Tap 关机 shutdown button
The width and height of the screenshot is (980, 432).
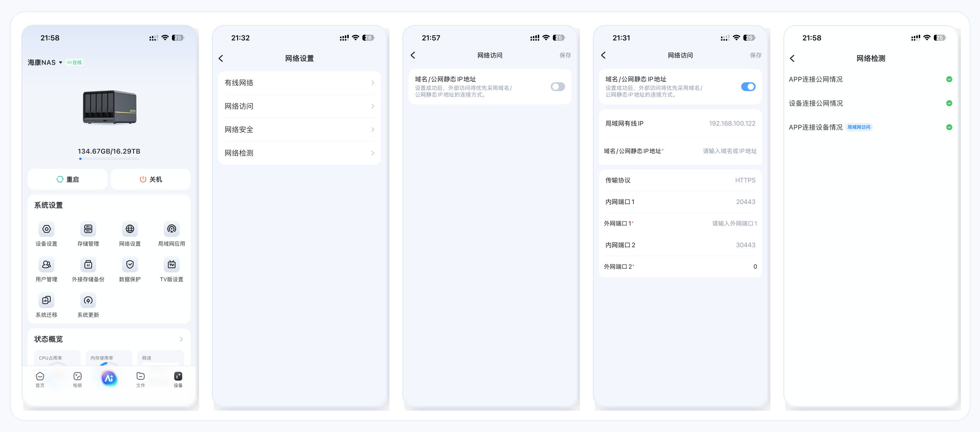151,179
